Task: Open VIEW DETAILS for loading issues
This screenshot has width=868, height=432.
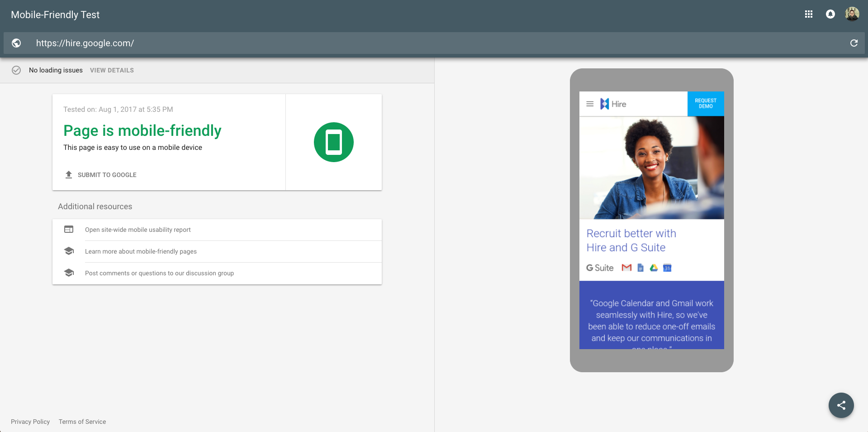Action: (112, 70)
